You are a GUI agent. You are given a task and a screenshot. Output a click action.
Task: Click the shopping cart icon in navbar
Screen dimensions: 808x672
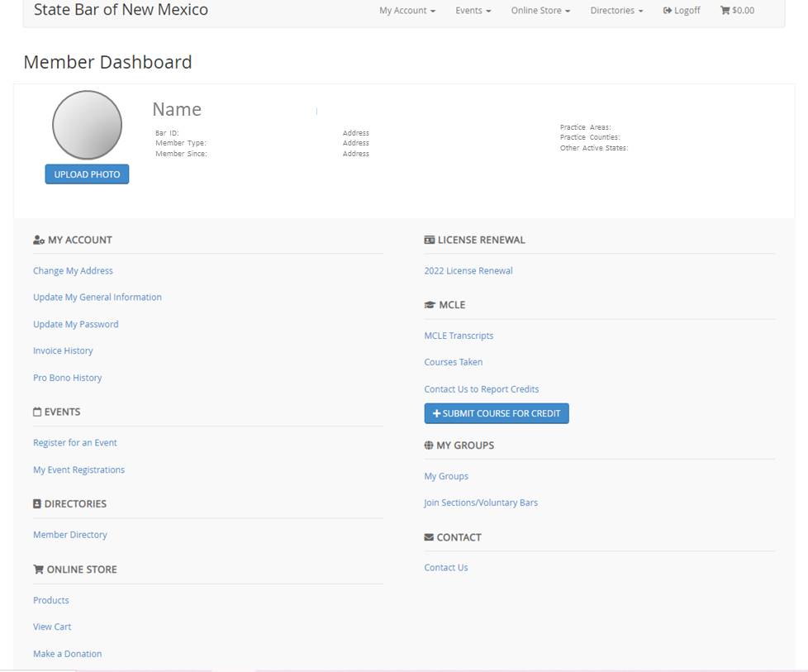tap(725, 10)
